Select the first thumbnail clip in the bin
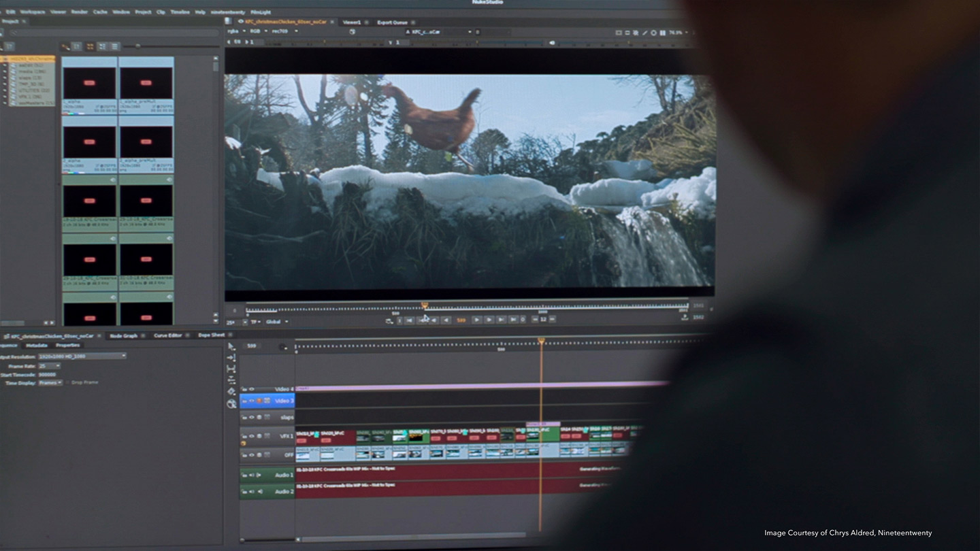 (90, 85)
